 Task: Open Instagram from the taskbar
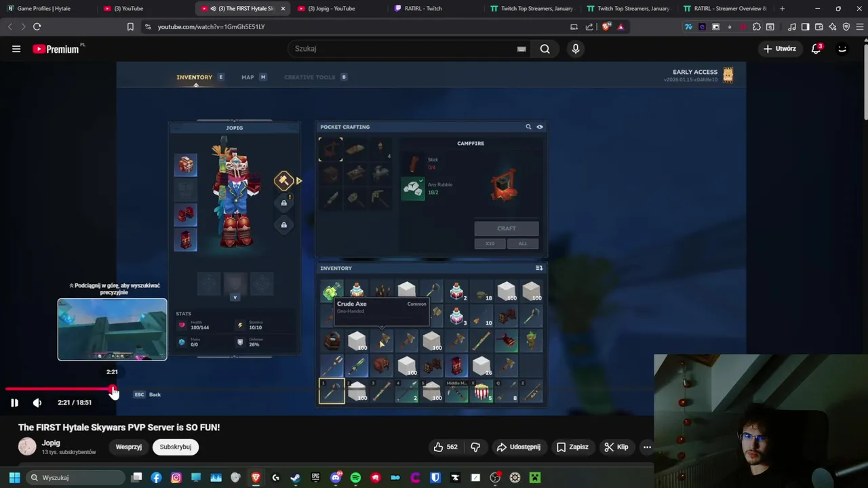(x=176, y=478)
